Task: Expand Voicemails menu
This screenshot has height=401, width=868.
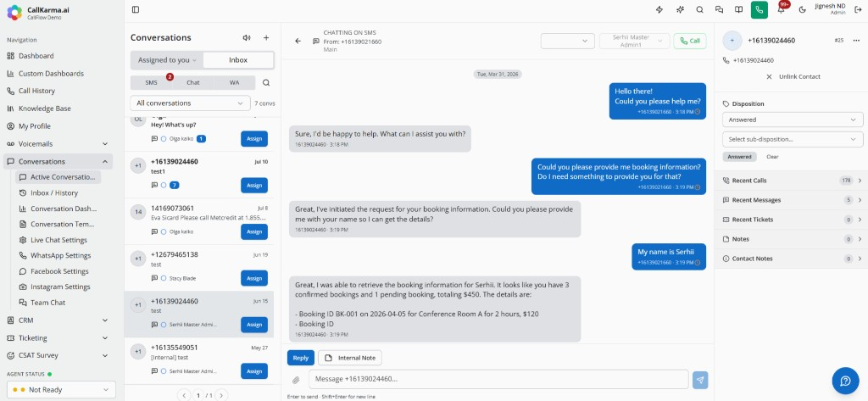Action: point(58,144)
